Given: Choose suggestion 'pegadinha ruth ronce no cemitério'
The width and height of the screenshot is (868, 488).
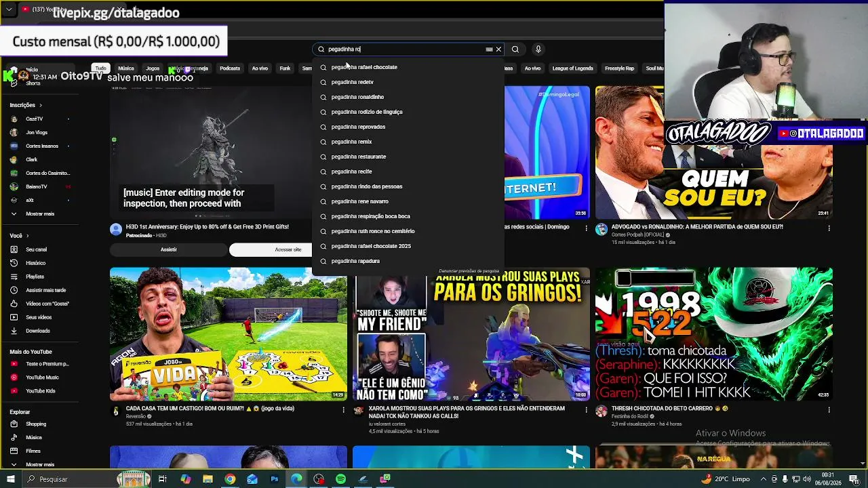Looking at the screenshot, I should pos(408,231).
